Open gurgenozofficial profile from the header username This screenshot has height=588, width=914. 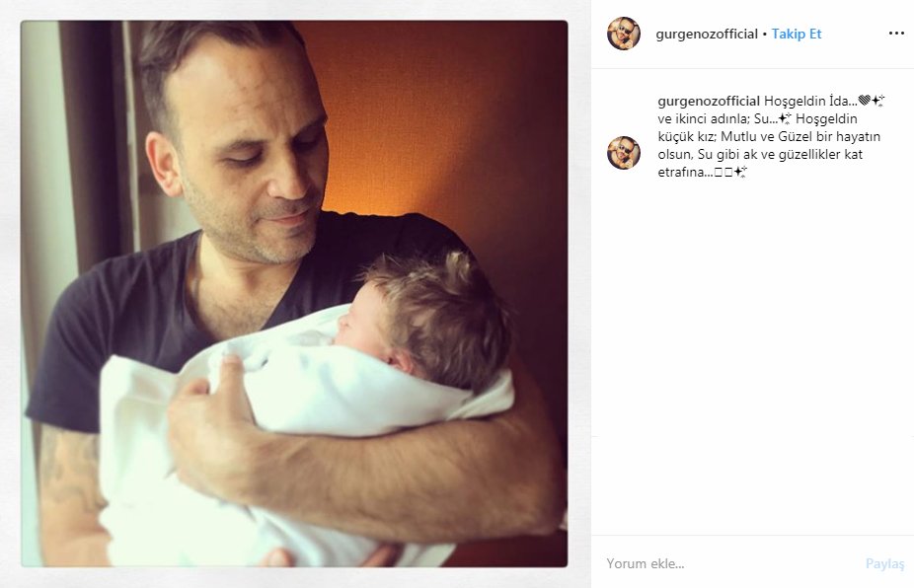(x=707, y=35)
